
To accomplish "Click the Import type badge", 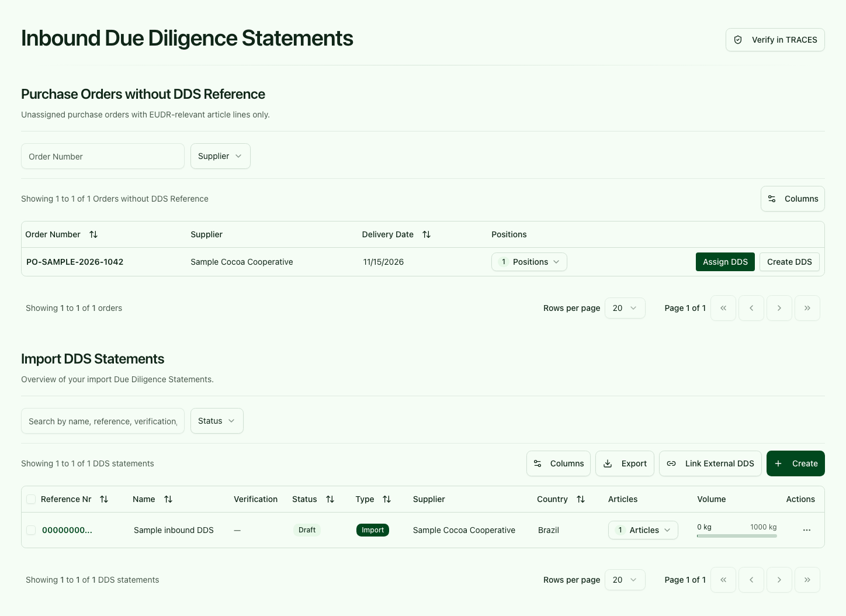I will [x=373, y=530].
